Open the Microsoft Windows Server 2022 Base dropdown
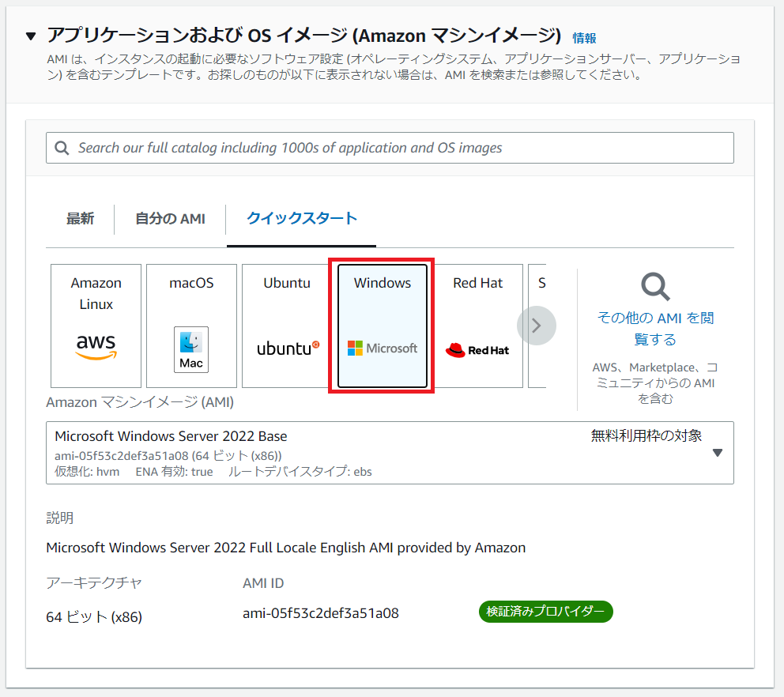Image resolution: width=784 pixels, height=697 pixels. click(x=390, y=453)
